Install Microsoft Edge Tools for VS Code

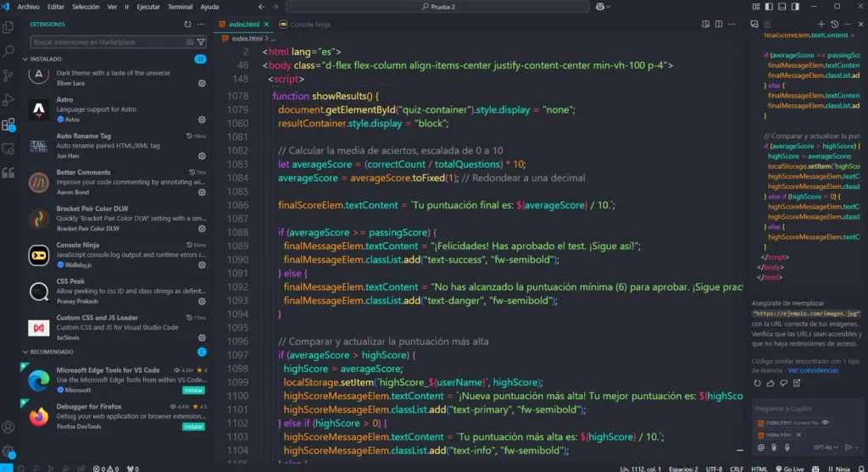(x=193, y=391)
